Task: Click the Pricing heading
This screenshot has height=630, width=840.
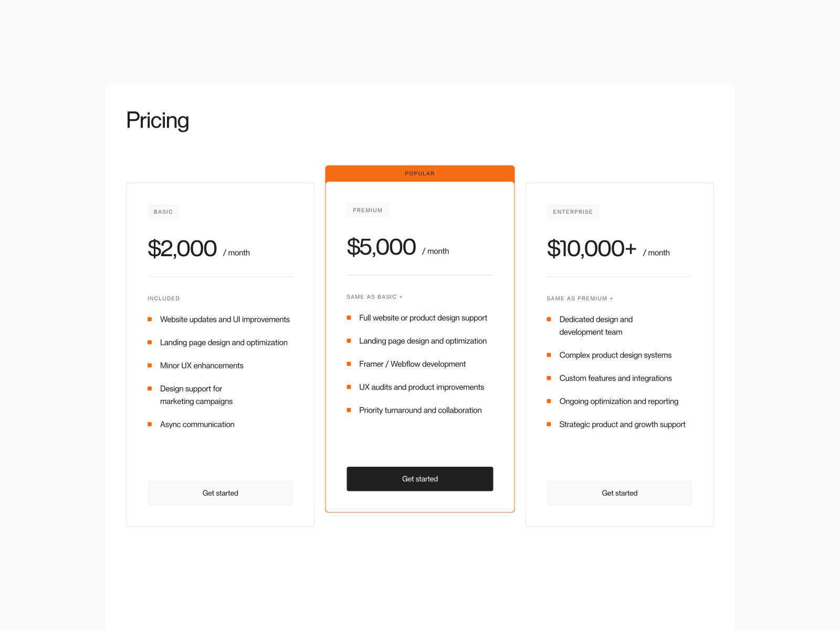Action: [x=157, y=121]
